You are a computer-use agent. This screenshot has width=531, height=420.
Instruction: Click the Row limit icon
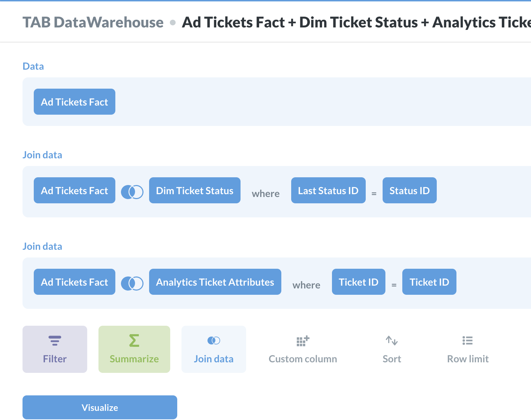pyautogui.click(x=468, y=340)
